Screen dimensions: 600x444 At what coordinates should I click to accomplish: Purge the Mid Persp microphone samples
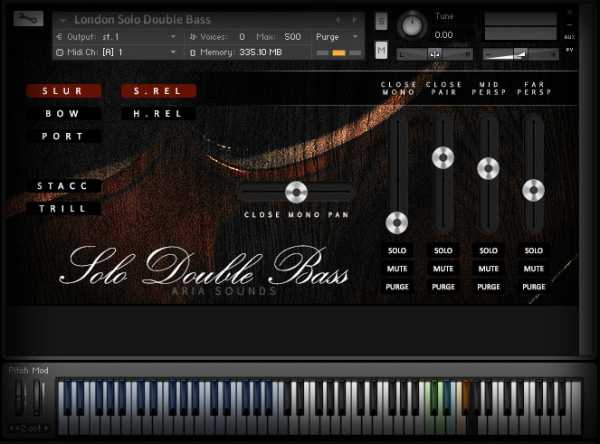[x=488, y=287]
